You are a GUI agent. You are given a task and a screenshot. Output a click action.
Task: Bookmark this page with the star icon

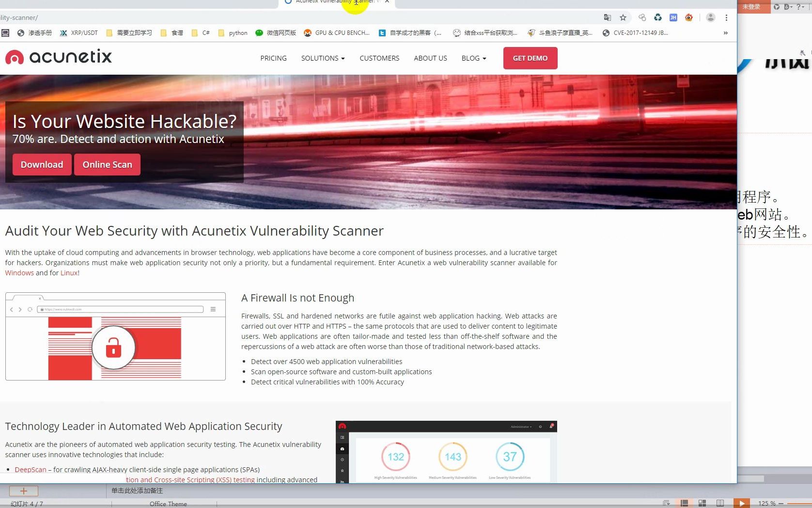tap(623, 17)
